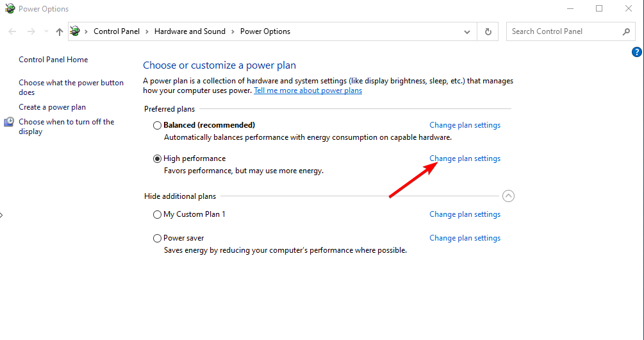The height and width of the screenshot is (340, 644).
Task: Click the Saves energy description text
Action: pos(285,250)
